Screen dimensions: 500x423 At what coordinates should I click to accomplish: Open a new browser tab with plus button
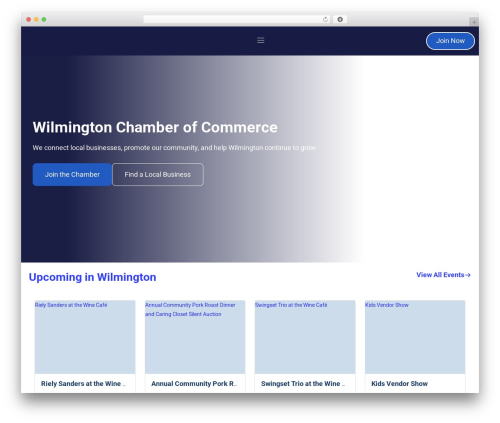[x=474, y=22]
